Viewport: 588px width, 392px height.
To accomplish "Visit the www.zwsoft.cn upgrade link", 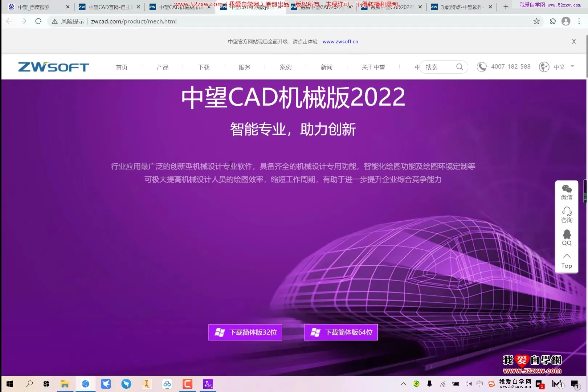I will [x=340, y=41].
